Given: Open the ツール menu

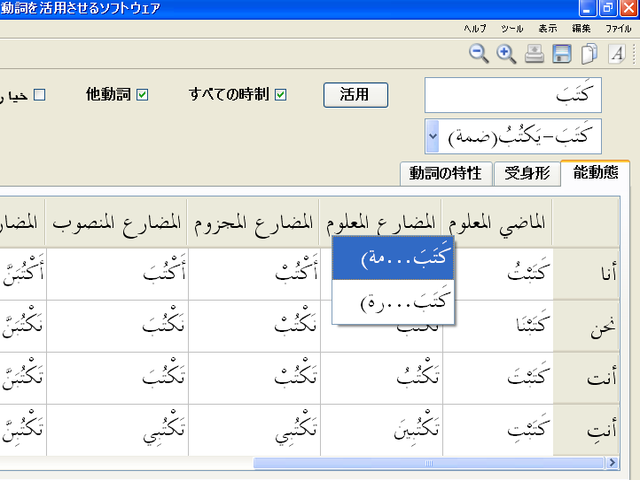Looking at the screenshot, I should pyautogui.click(x=512, y=29).
